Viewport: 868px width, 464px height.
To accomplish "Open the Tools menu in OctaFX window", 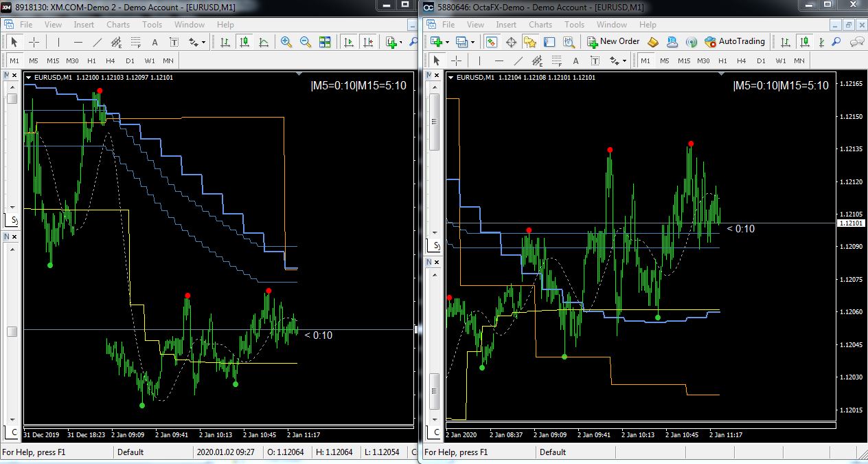I will pos(574,24).
